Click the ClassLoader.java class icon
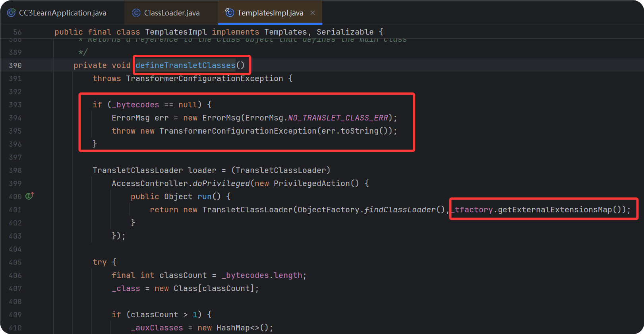This screenshot has height=334, width=644. coord(136,13)
